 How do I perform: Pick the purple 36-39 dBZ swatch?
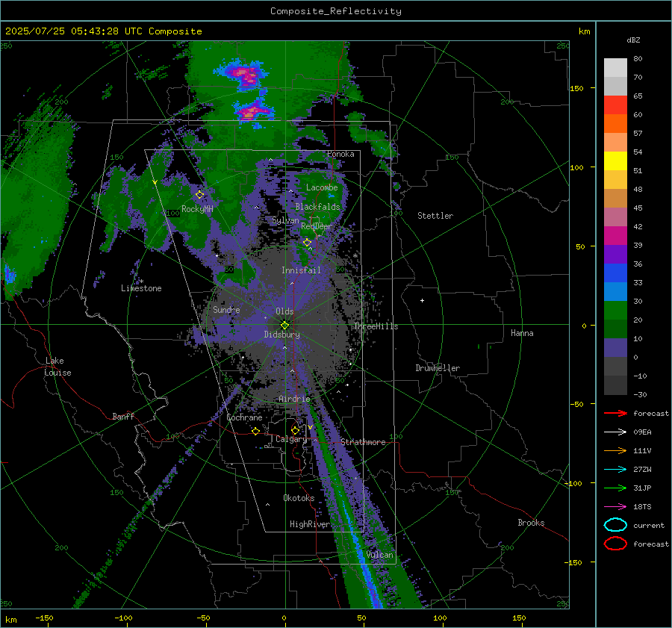[x=615, y=255]
